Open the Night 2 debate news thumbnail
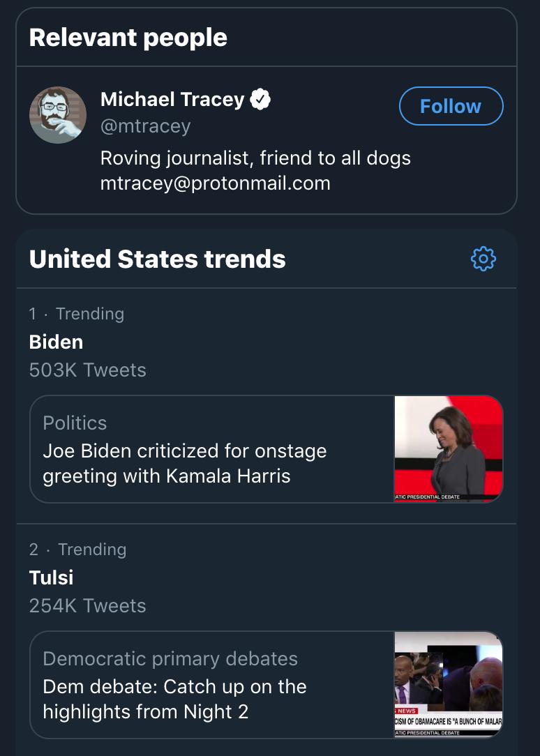The image size is (540, 756). 449,685
